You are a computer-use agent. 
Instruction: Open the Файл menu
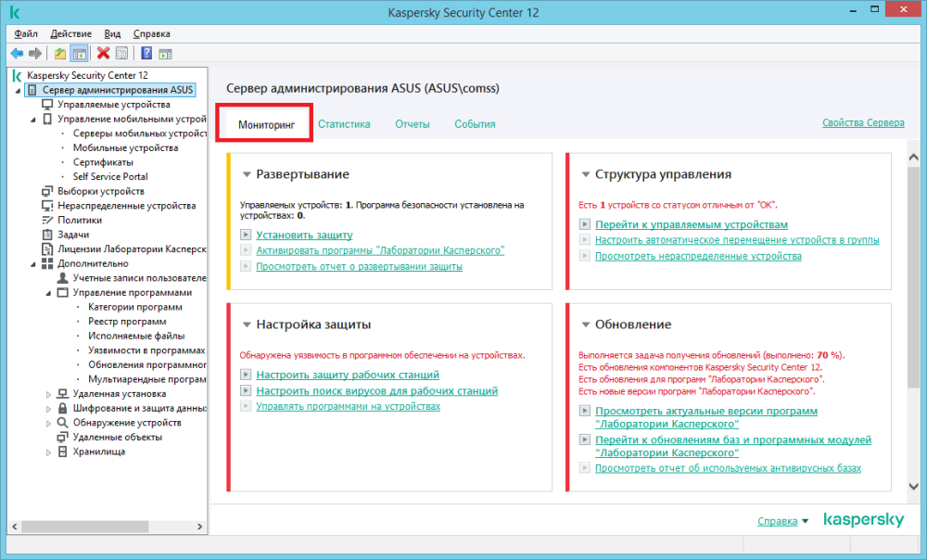pyautogui.click(x=26, y=33)
